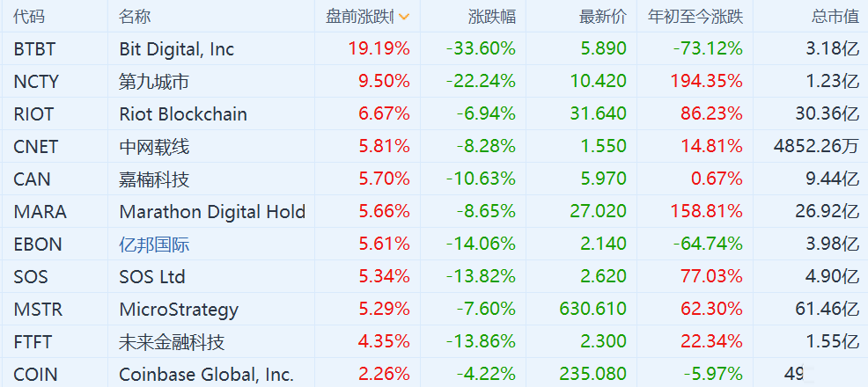The image size is (868, 387).
Task: Click the 亿邦国际 stock link
Action: (154, 245)
